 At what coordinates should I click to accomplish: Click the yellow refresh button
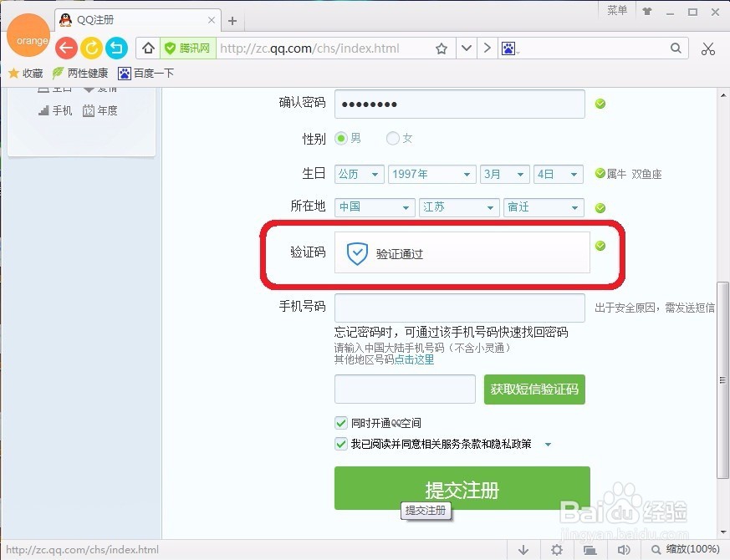coord(91,48)
